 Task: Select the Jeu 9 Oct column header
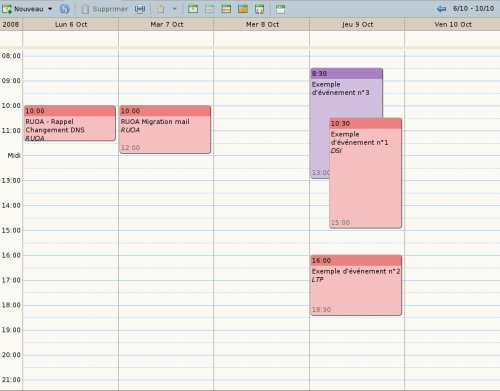click(x=357, y=24)
